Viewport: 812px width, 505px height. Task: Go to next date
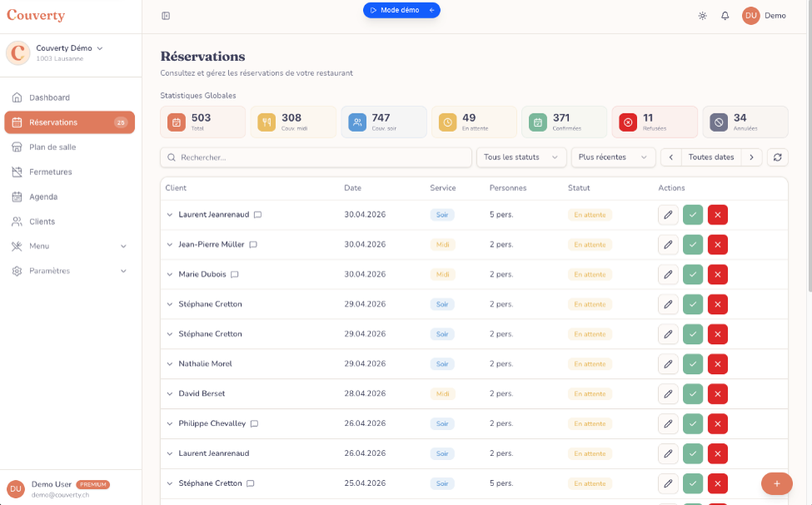(751, 157)
